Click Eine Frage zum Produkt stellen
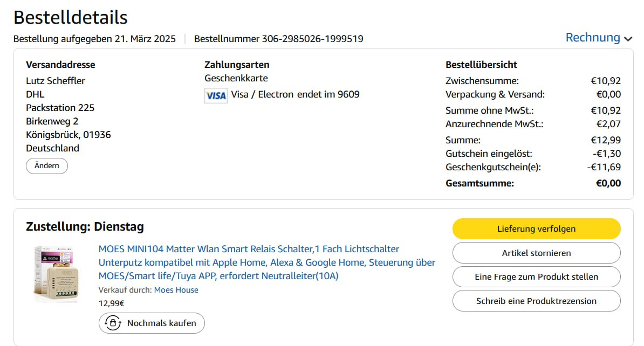The height and width of the screenshot is (346, 644). (x=536, y=276)
